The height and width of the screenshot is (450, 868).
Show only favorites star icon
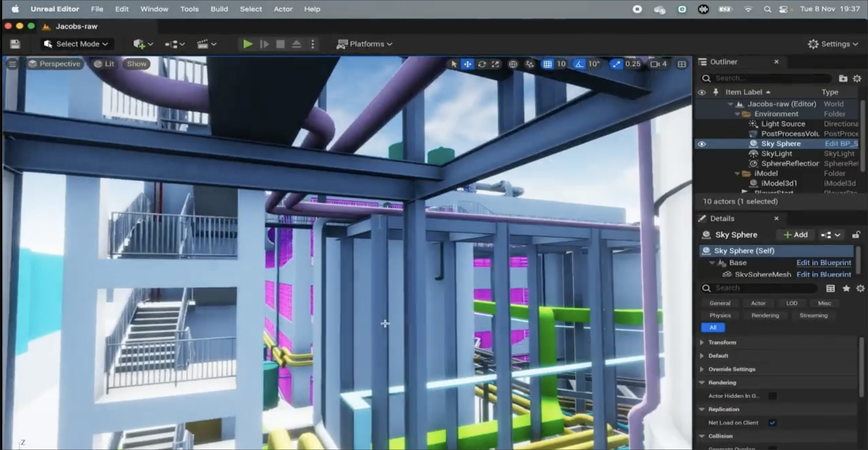pyautogui.click(x=846, y=288)
